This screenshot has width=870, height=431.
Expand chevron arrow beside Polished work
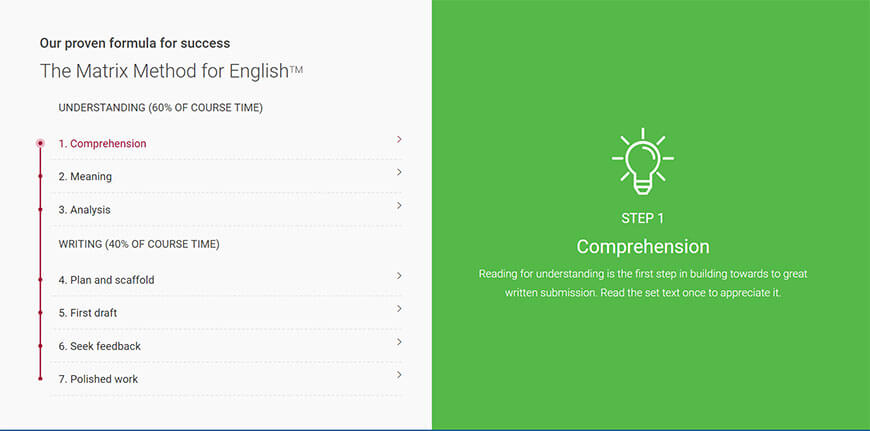(399, 376)
